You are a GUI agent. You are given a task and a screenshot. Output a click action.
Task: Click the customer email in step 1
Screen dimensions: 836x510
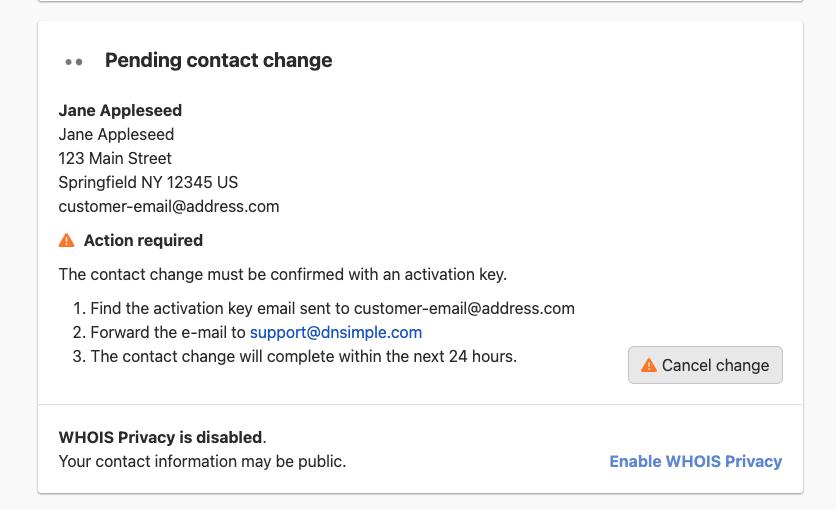tap(464, 308)
